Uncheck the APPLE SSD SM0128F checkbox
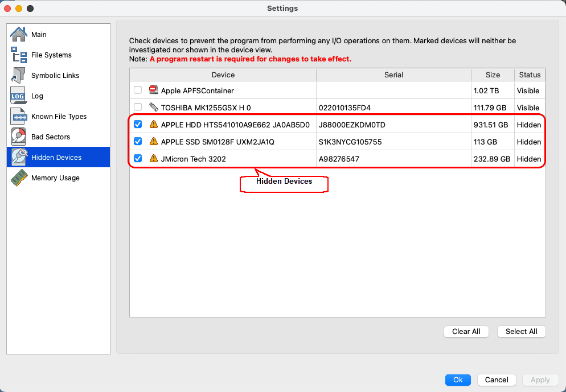 click(x=138, y=141)
